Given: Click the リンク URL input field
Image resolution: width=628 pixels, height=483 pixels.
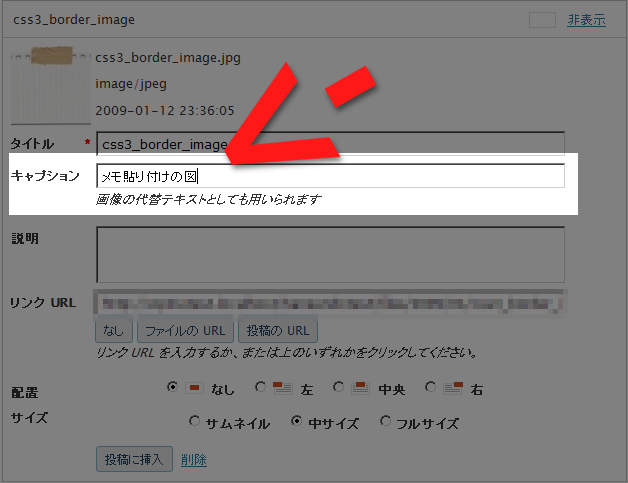Looking at the screenshot, I should (330, 301).
